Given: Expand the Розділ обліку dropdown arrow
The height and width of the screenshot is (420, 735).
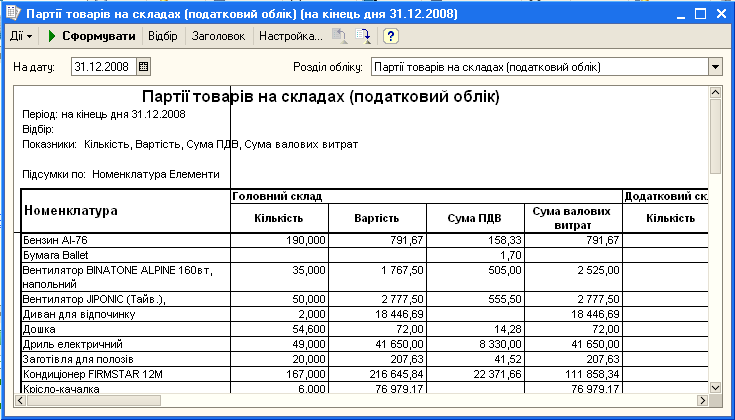Looking at the screenshot, I should (x=715, y=67).
